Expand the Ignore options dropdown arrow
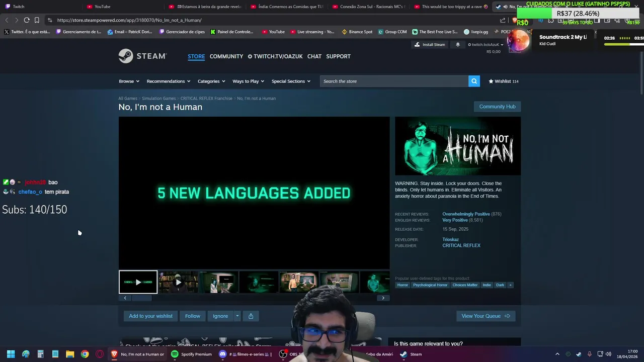The image size is (644, 362). click(x=237, y=316)
